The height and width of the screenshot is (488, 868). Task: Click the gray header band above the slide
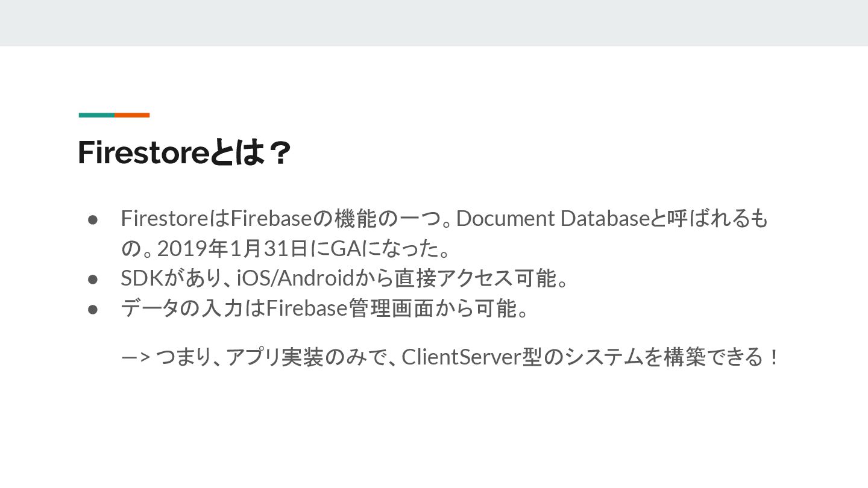434,23
